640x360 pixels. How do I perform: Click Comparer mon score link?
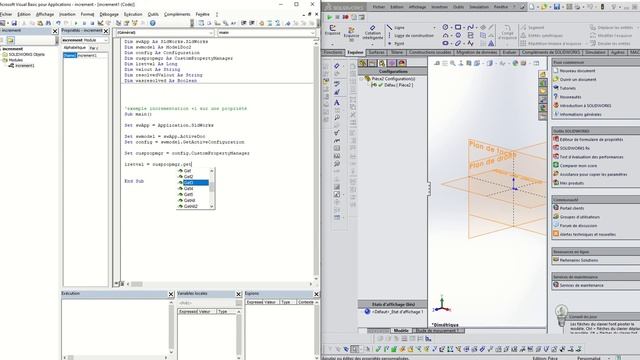point(578,166)
